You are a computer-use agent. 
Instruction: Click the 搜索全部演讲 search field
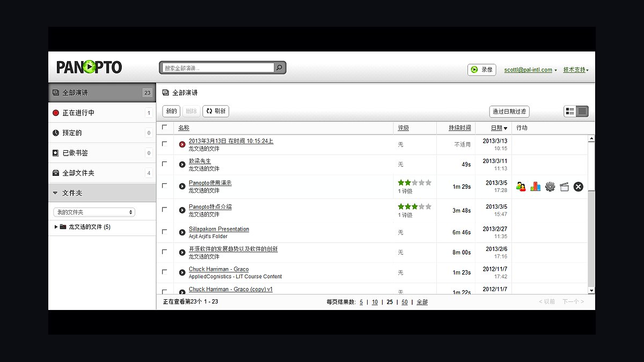pos(218,68)
